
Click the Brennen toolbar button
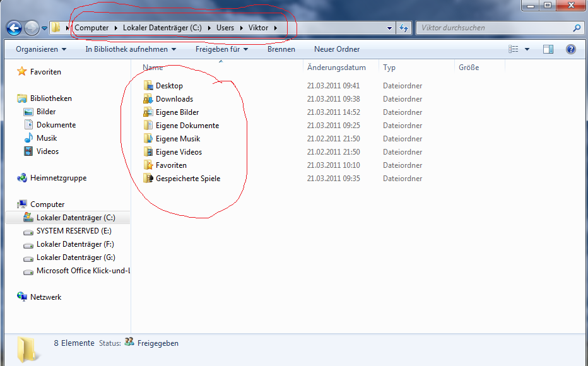click(x=281, y=49)
